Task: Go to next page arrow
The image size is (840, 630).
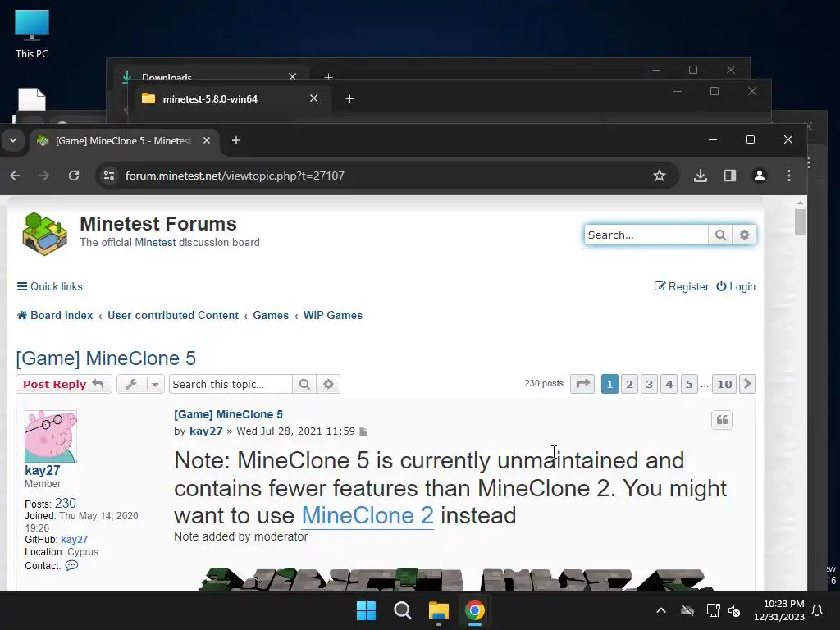Action: [747, 384]
